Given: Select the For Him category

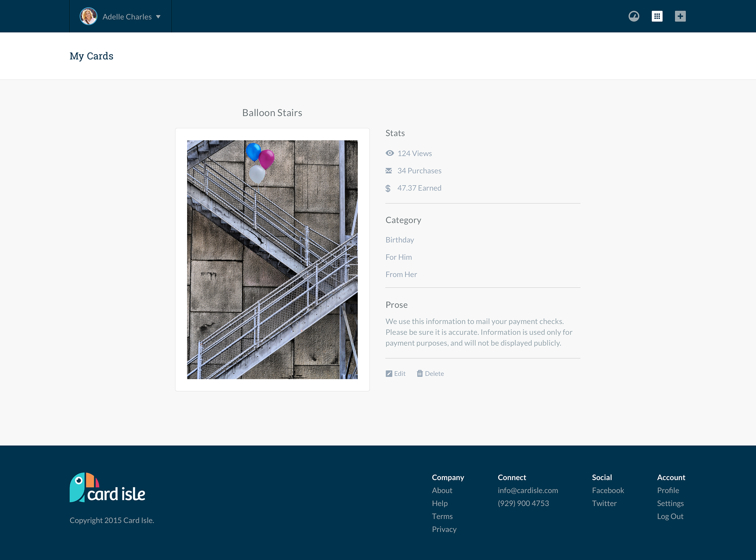Looking at the screenshot, I should [398, 257].
